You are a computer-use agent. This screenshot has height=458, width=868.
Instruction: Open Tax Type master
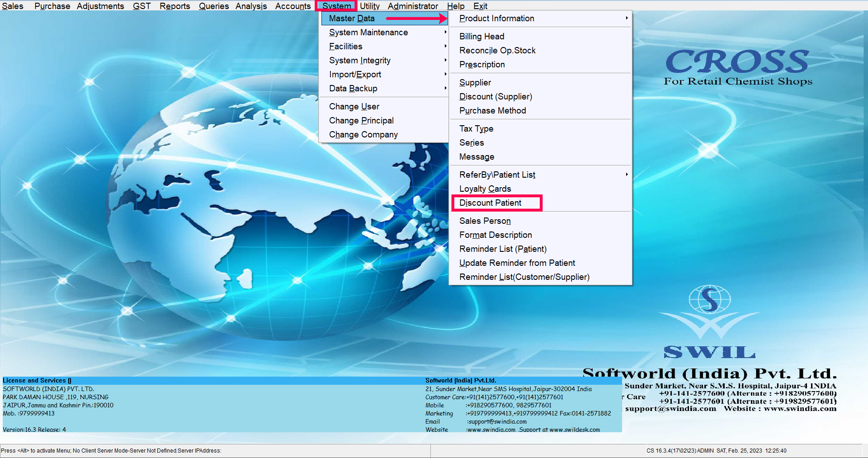coord(541,129)
